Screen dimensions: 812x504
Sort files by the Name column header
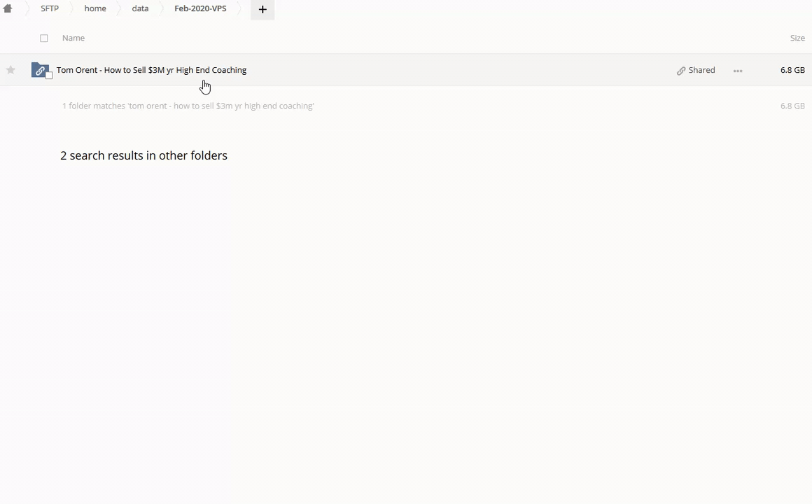(73, 38)
